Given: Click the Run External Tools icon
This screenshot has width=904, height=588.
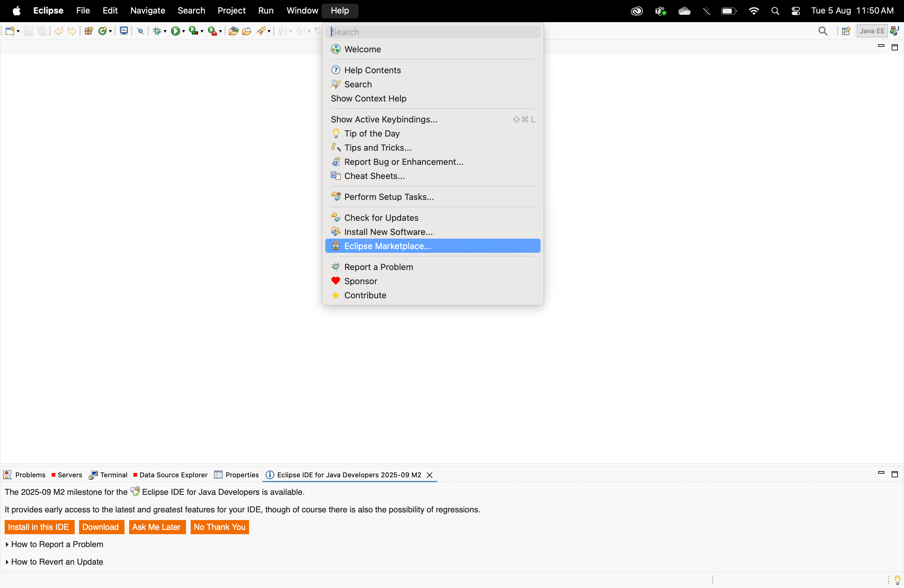Looking at the screenshot, I should [213, 31].
